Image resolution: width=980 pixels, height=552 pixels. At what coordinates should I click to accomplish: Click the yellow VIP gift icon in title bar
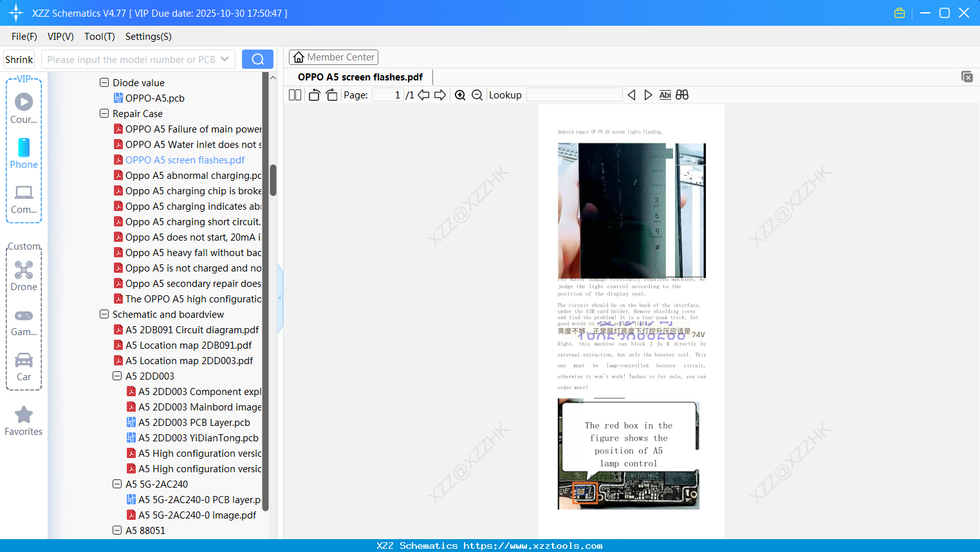coord(900,13)
